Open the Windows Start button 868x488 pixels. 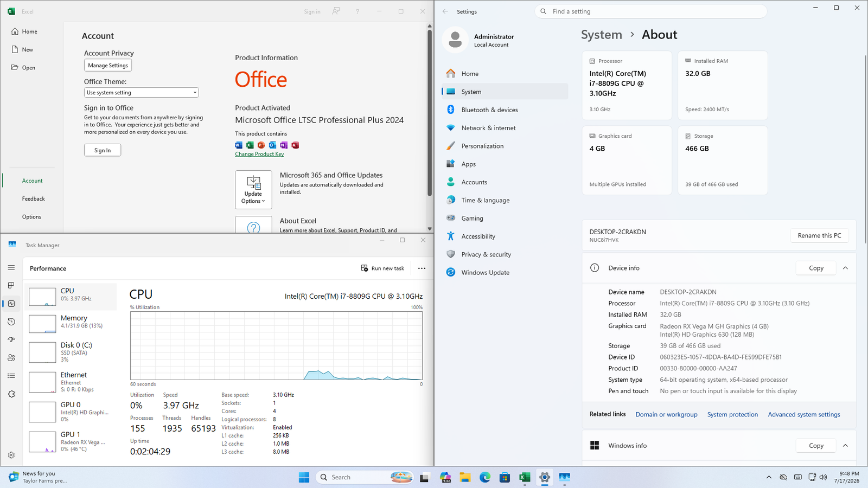[304, 477]
